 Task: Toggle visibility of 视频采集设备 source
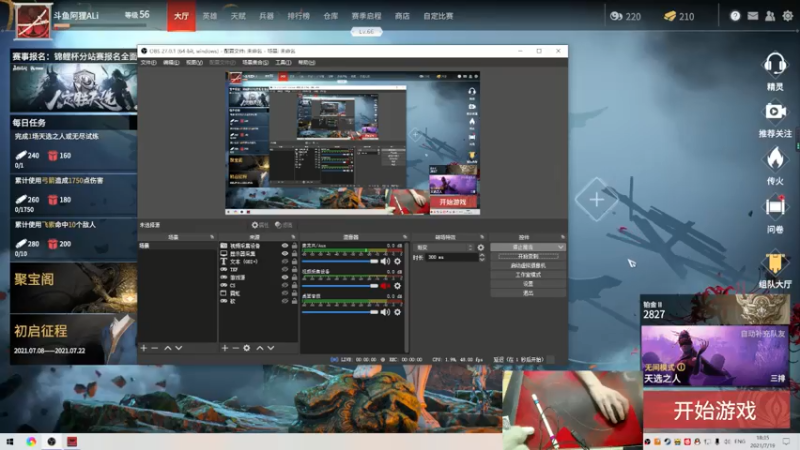pos(285,246)
